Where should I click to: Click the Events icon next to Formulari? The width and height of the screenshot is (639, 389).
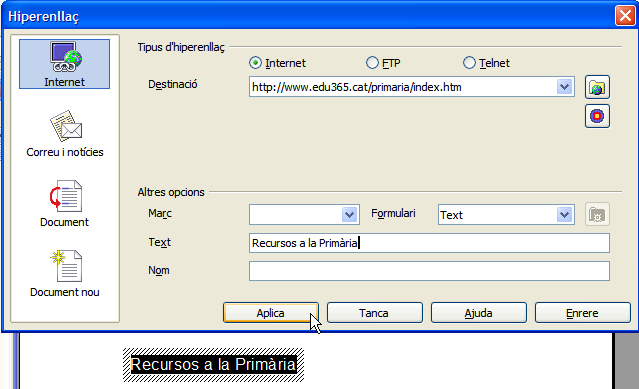[597, 214]
